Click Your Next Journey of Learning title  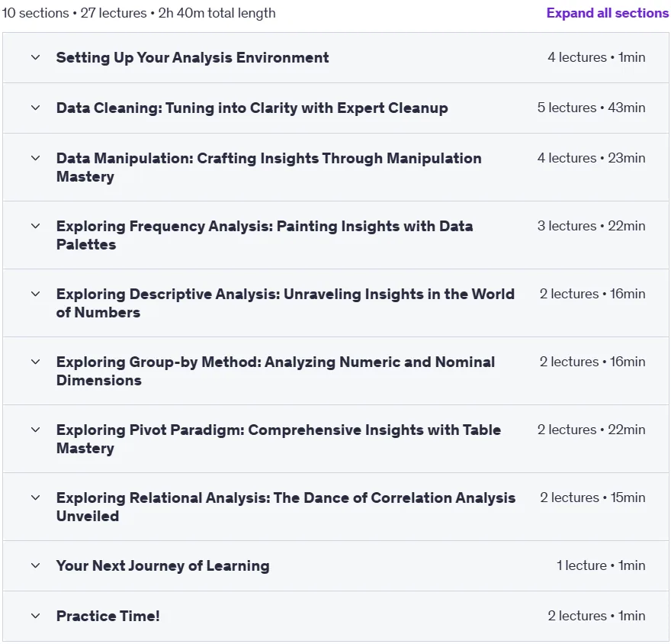click(162, 565)
